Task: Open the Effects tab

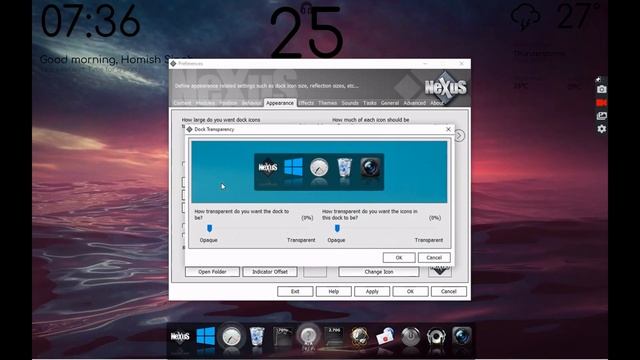Action: tap(306, 103)
